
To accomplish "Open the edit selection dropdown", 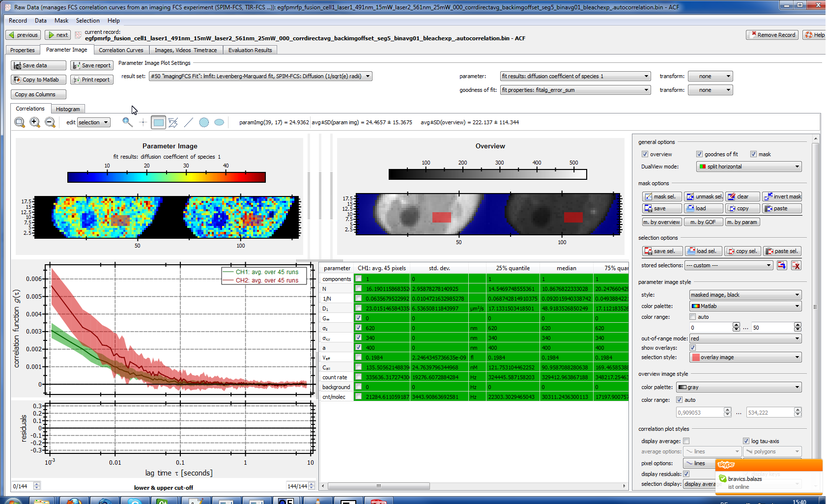I will 93,122.
